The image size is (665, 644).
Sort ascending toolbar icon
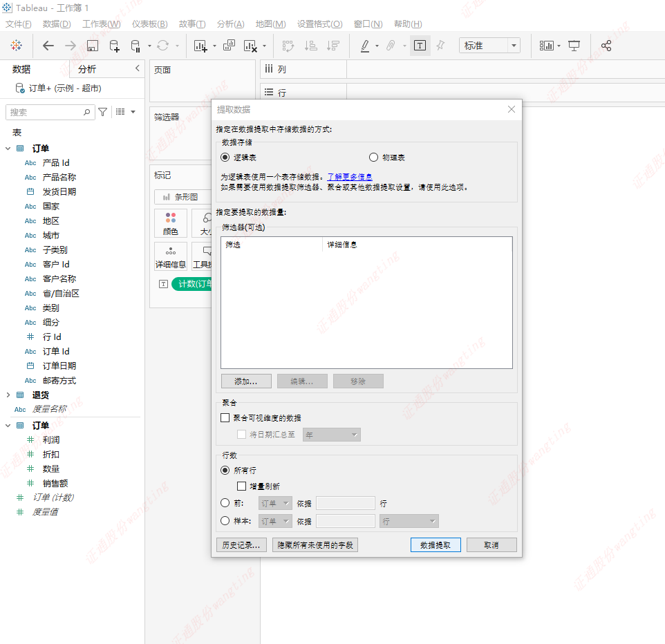(x=311, y=46)
